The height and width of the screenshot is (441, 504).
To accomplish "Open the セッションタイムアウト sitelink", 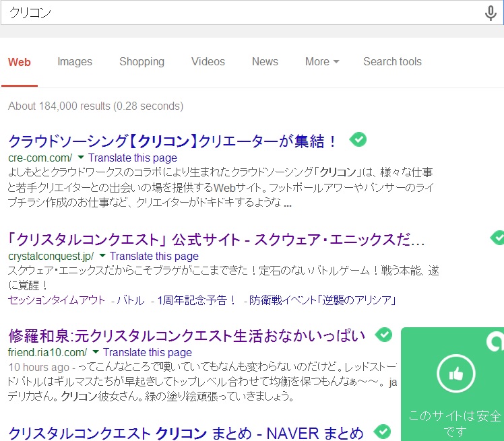I will pos(57,300).
